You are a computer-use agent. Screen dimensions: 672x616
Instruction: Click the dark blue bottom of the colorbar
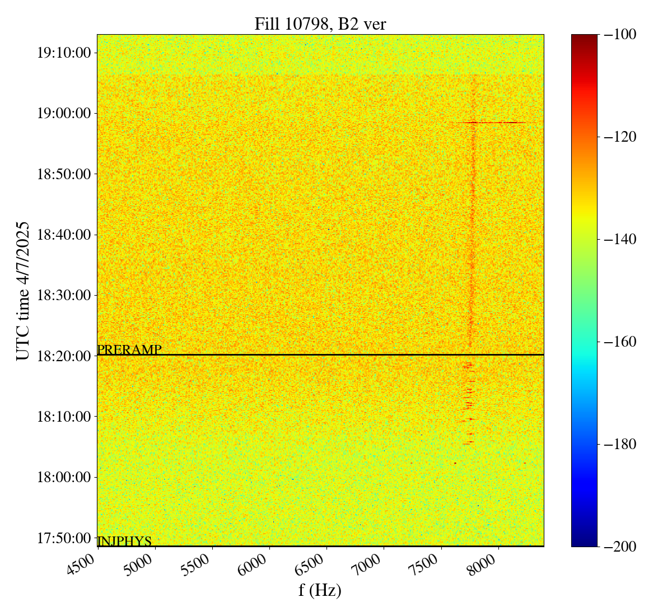click(584, 542)
